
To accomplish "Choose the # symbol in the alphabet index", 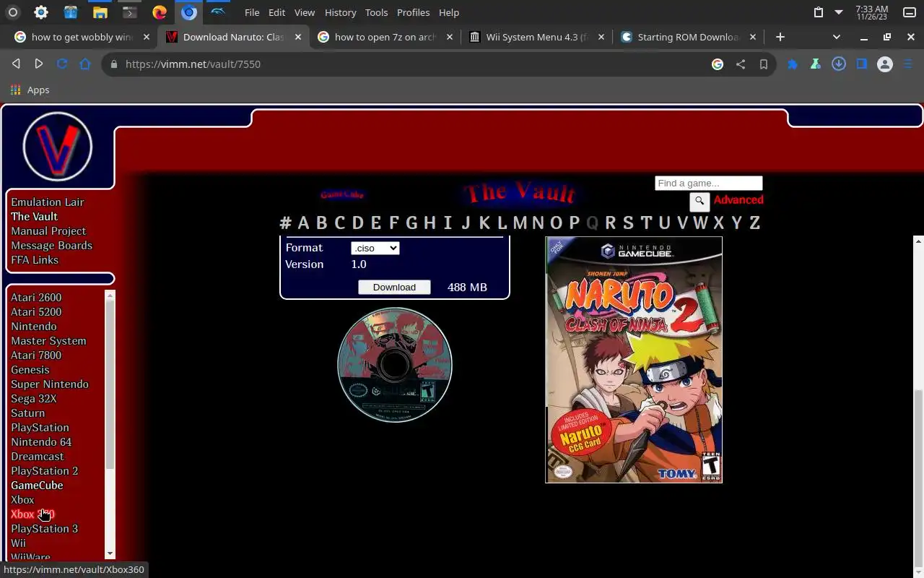I will point(285,223).
